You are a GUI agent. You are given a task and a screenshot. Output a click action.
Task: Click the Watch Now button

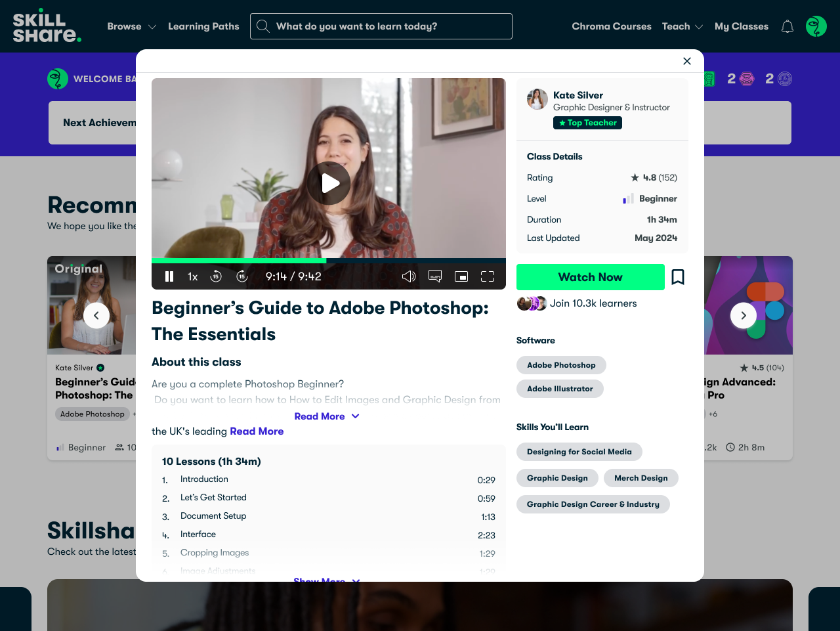[591, 277]
